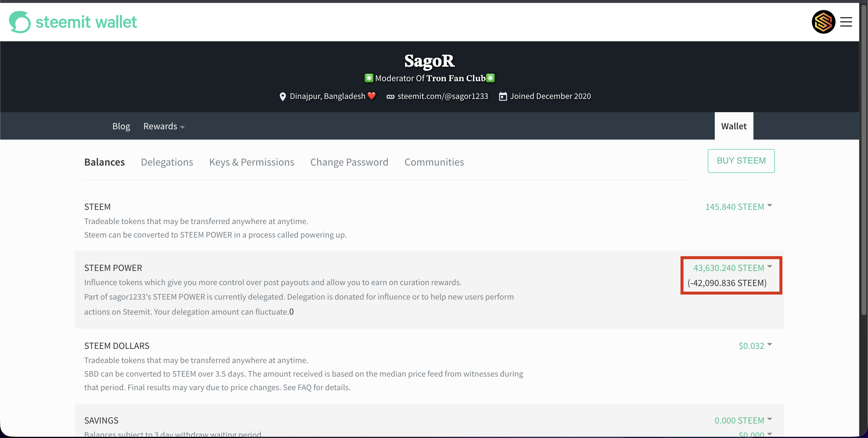
Task: Click the green asterisk emoji before Moderator
Action: 369,78
